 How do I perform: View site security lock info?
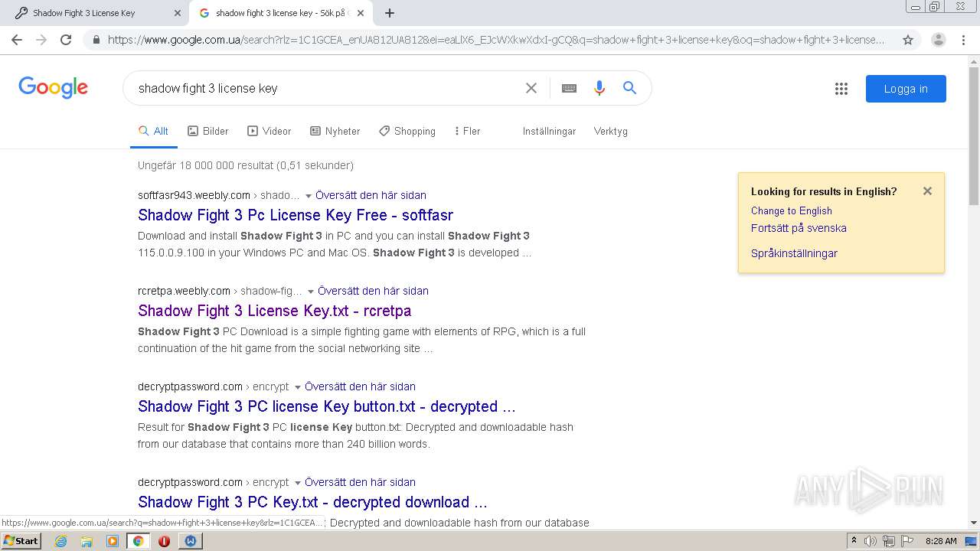coord(96,40)
